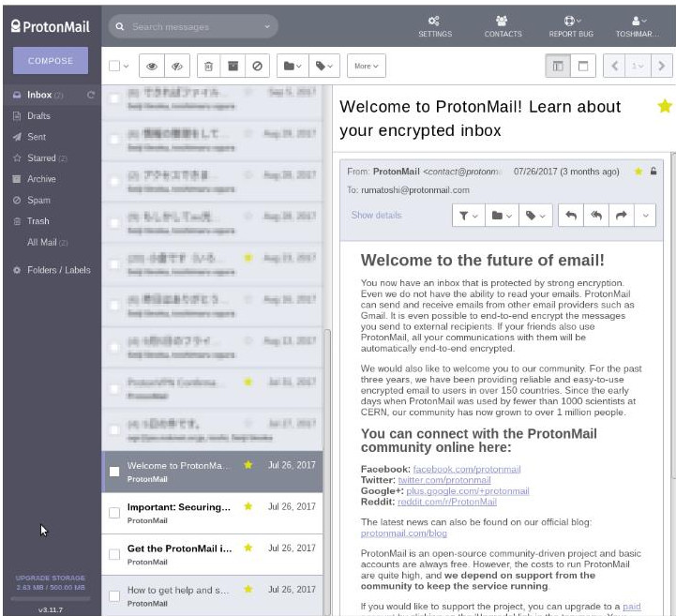
Task: Unstar the 'Important: Securing...' message
Action: click(248, 506)
